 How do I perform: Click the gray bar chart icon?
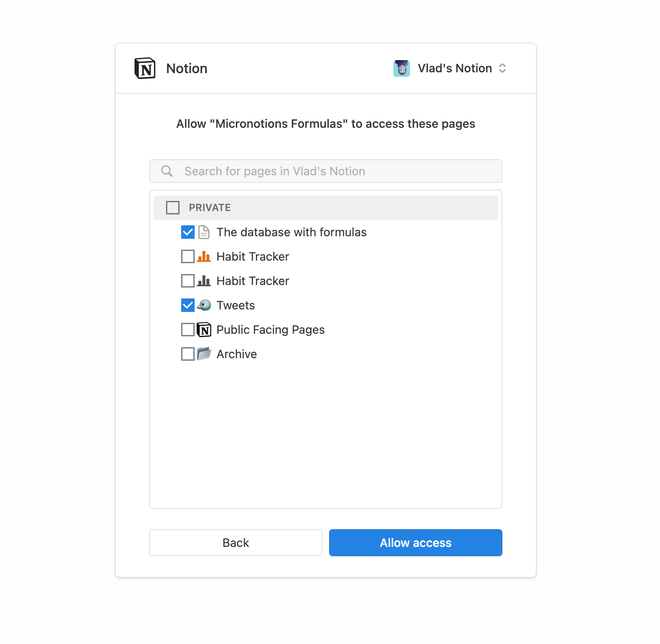pos(204,281)
